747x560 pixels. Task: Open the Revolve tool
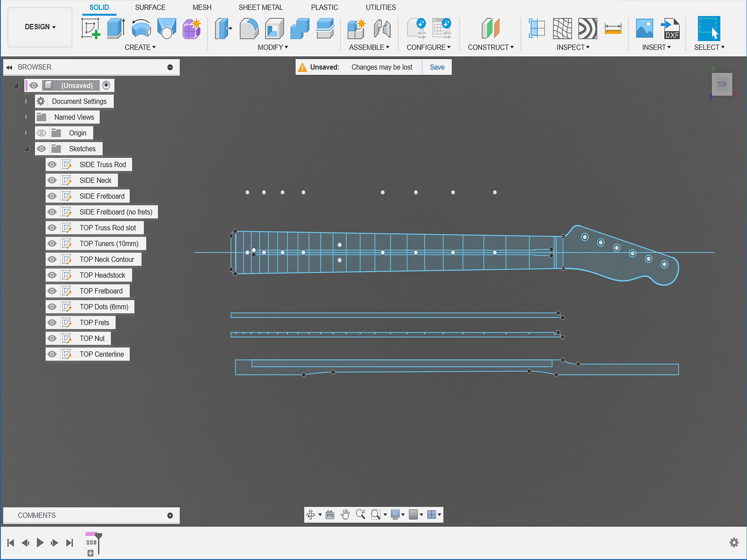point(141,29)
